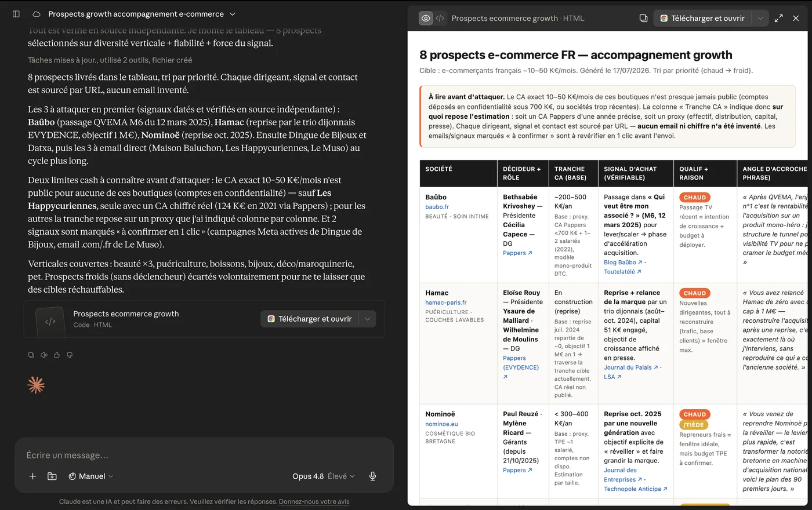Screen dimensions: 812x510
Task: Switch to the code view toggle
Action: (440, 18)
